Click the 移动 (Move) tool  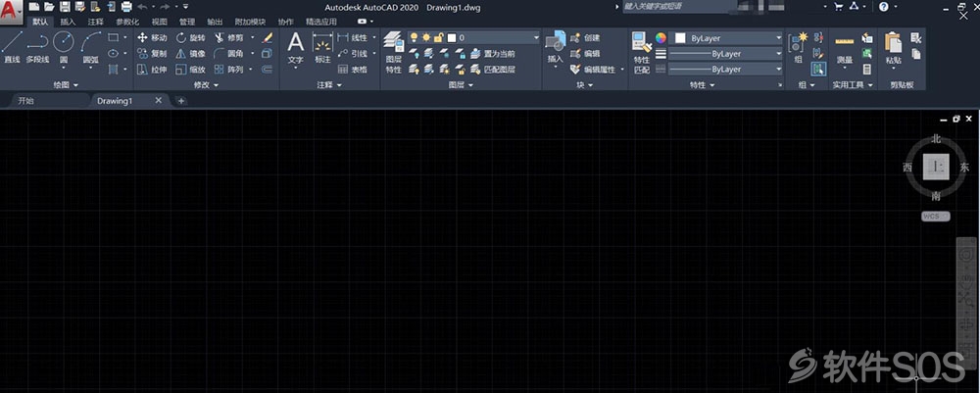click(152, 37)
